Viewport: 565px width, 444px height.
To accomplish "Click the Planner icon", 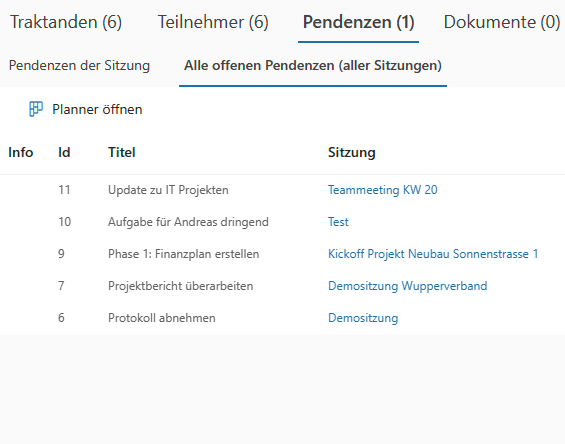I will 36,109.
